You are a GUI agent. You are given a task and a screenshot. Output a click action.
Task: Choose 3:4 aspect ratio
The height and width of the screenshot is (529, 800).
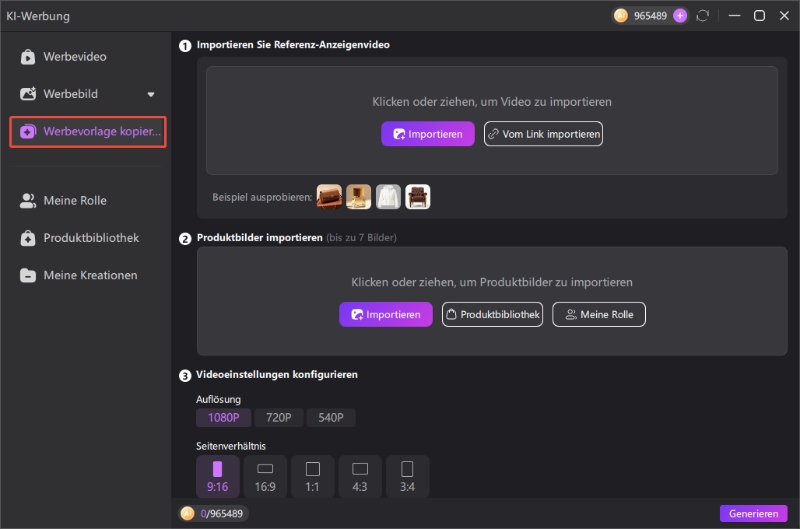408,476
